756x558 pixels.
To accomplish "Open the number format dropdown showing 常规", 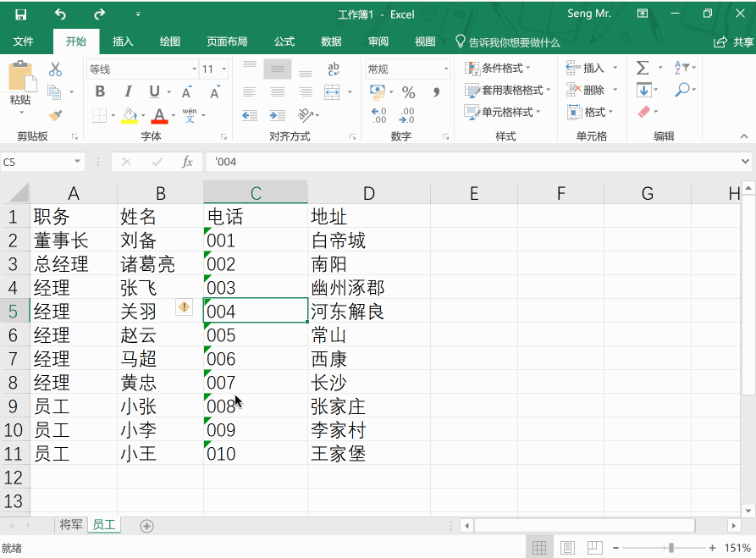I will 406,69.
